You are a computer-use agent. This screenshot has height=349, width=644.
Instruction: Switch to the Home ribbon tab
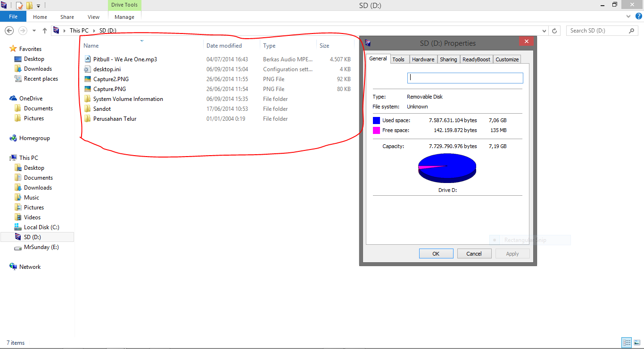coord(40,17)
